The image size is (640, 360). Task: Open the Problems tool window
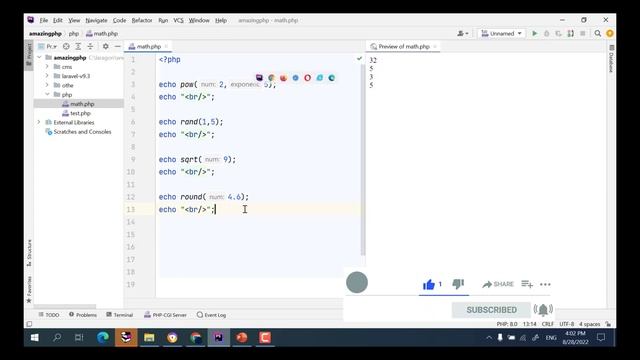click(83, 315)
